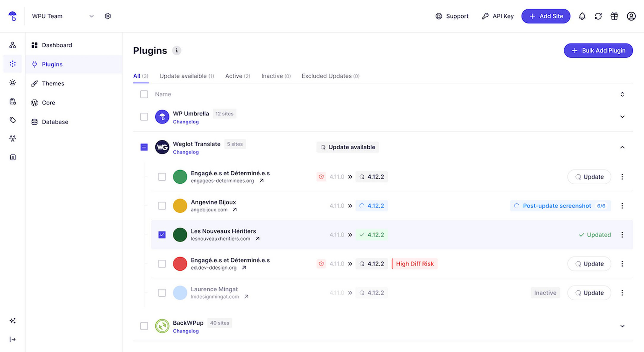Image resolution: width=644 pixels, height=352 pixels.
Task: Switch to Update available tab
Action: (x=187, y=76)
